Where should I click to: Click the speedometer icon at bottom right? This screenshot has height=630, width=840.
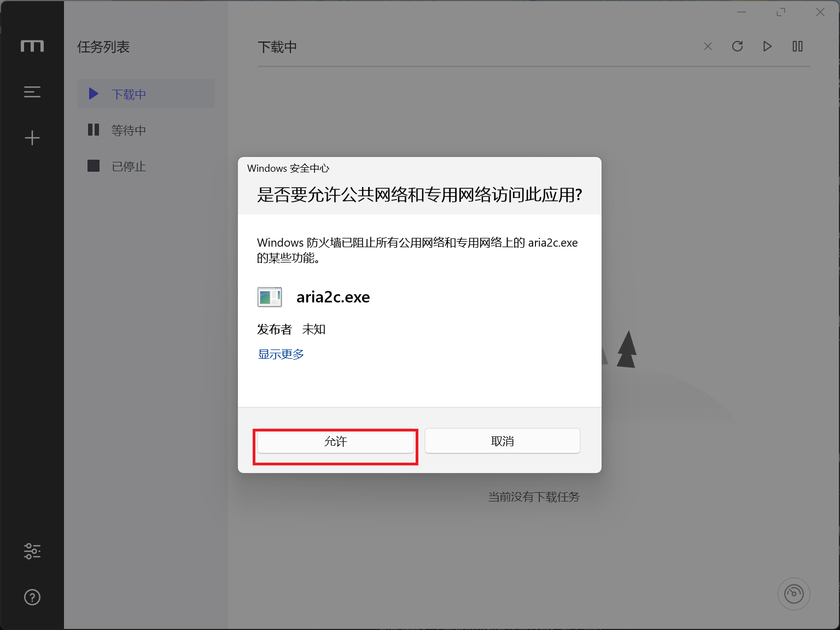click(x=794, y=594)
